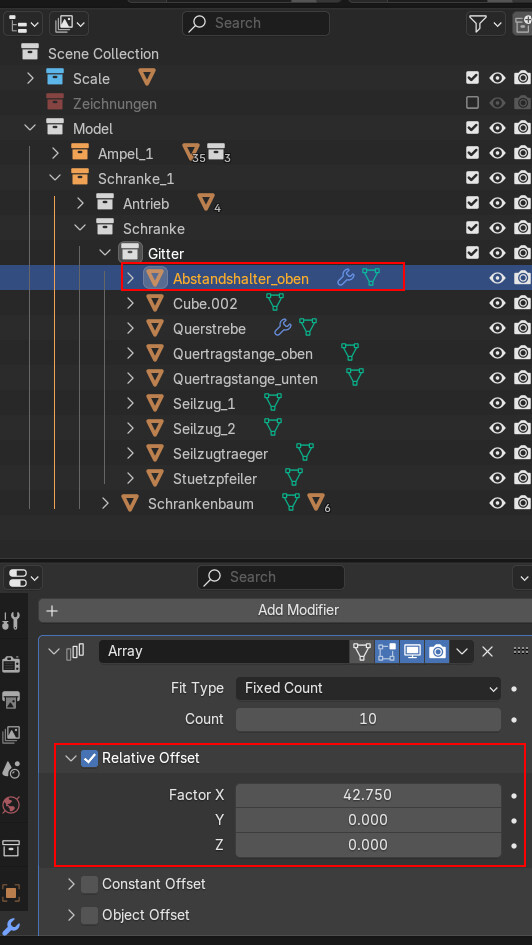Open the Fit Type dropdown
This screenshot has width=532, height=945.
(368, 688)
